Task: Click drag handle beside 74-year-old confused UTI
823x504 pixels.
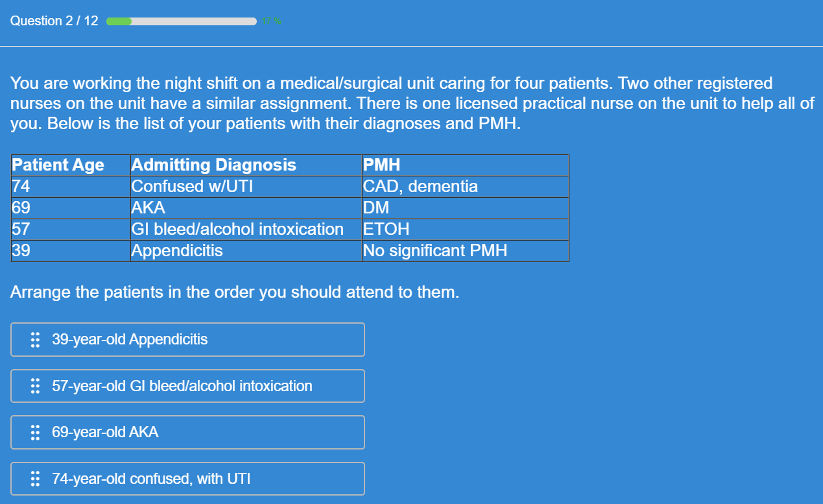Action: 35,479
